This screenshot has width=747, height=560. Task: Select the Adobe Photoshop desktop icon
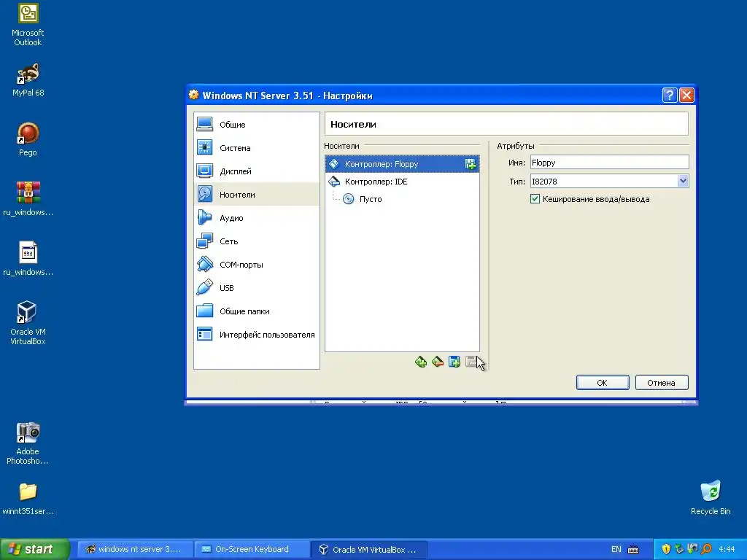click(x=28, y=443)
